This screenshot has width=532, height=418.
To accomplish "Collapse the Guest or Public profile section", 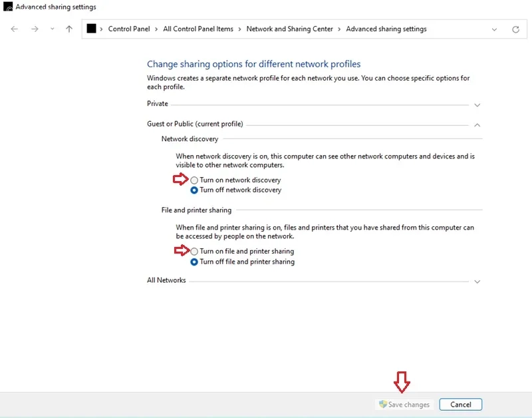I will 477,125.
